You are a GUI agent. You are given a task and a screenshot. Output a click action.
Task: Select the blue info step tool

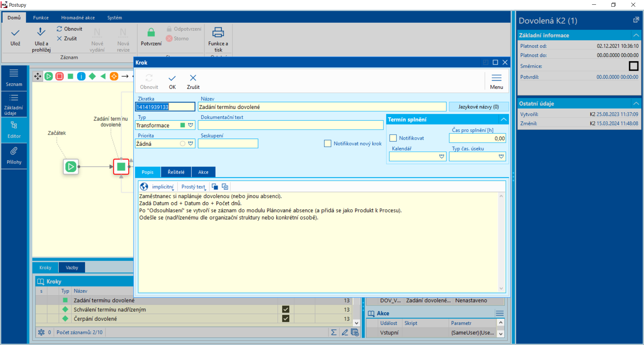tap(81, 76)
